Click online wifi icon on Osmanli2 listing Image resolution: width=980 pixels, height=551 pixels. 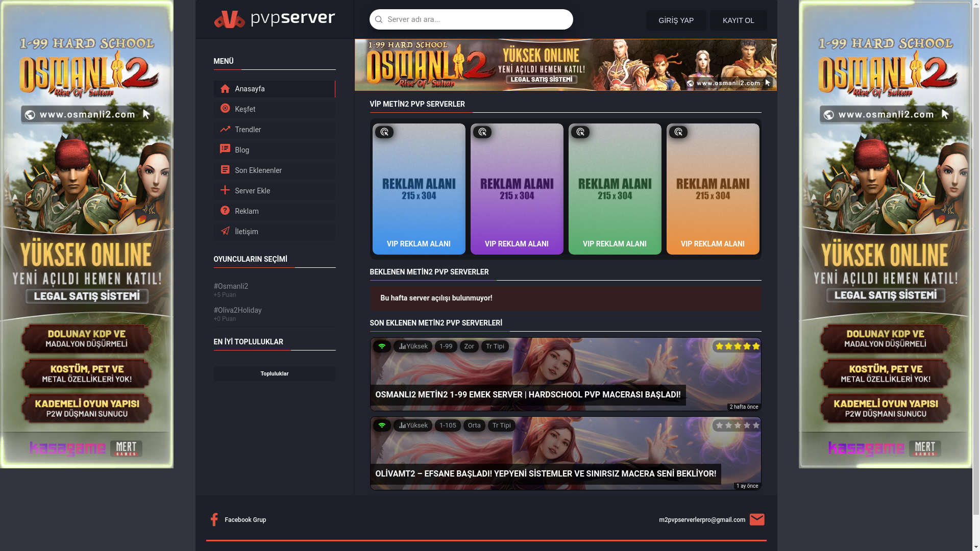(382, 346)
